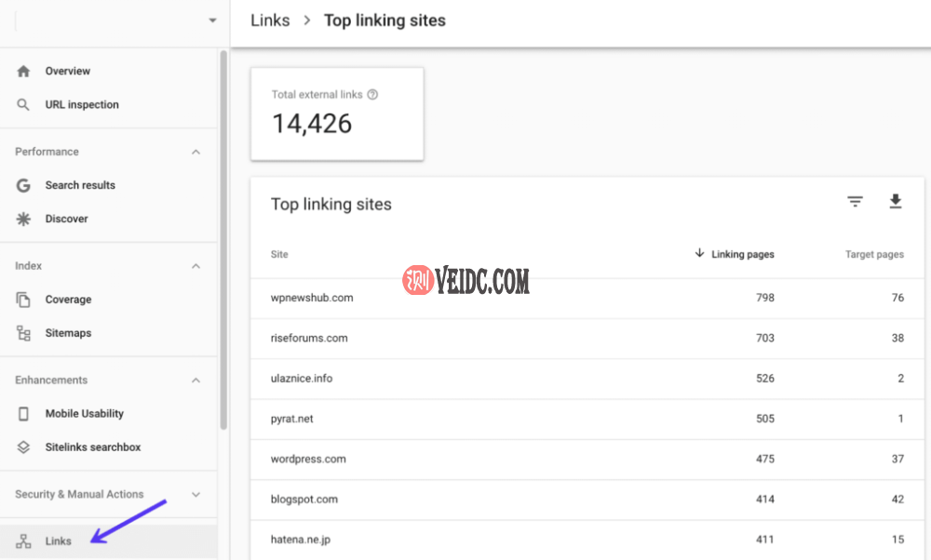The height and width of the screenshot is (560, 931).
Task: Download the Top linking sites data
Action: [896, 202]
